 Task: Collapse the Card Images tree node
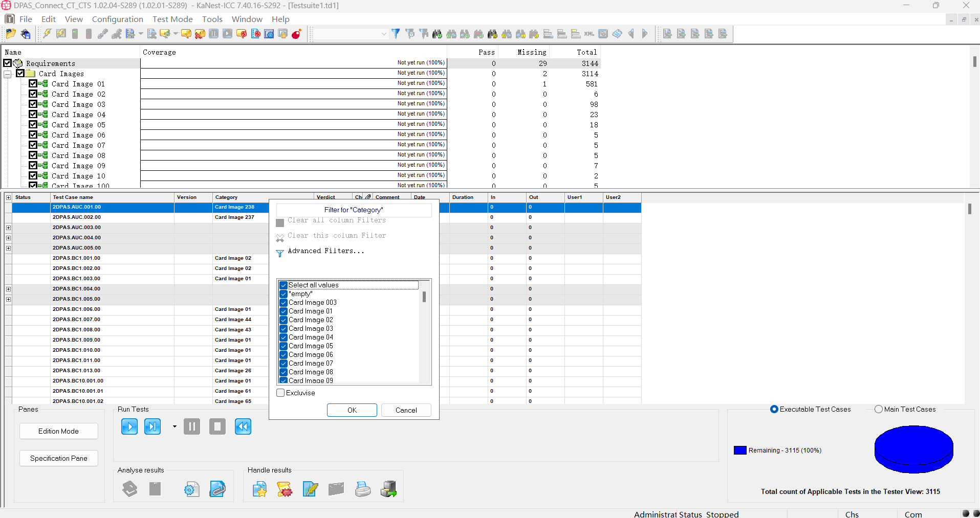pyautogui.click(x=8, y=74)
